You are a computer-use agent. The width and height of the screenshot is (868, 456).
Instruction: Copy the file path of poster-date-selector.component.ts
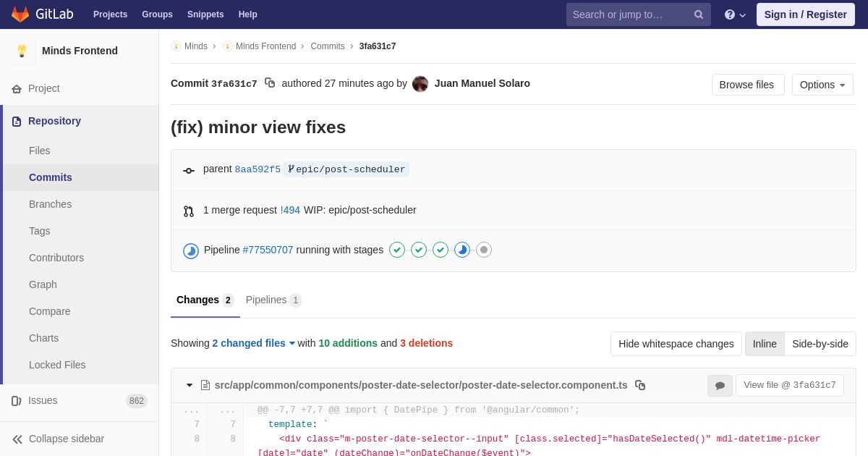pyautogui.click(x=640, y=385)
